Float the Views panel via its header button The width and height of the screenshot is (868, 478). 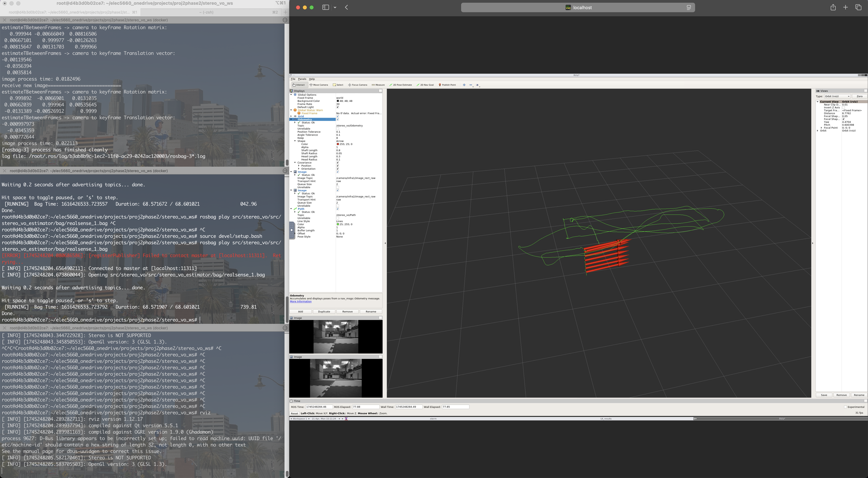(865, 91)
